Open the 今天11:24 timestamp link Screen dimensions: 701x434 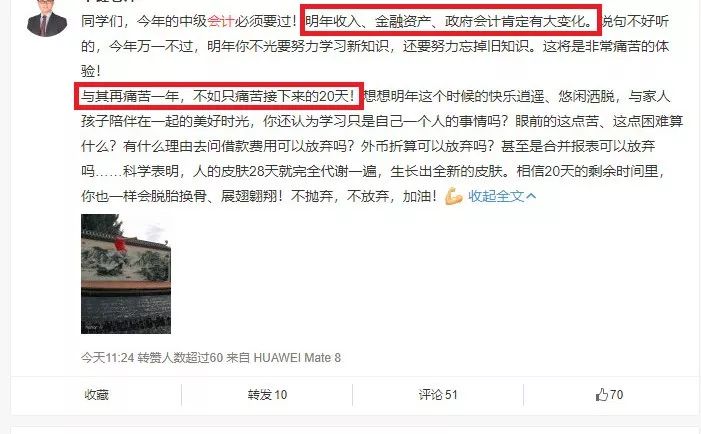click(107, 358)
